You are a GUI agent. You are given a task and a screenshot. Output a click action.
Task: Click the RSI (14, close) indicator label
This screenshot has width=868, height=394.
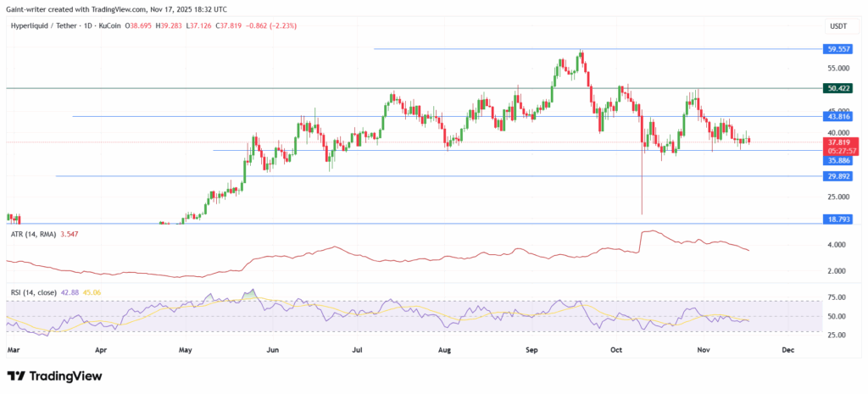pyautogui.click(x=34, y=292)
